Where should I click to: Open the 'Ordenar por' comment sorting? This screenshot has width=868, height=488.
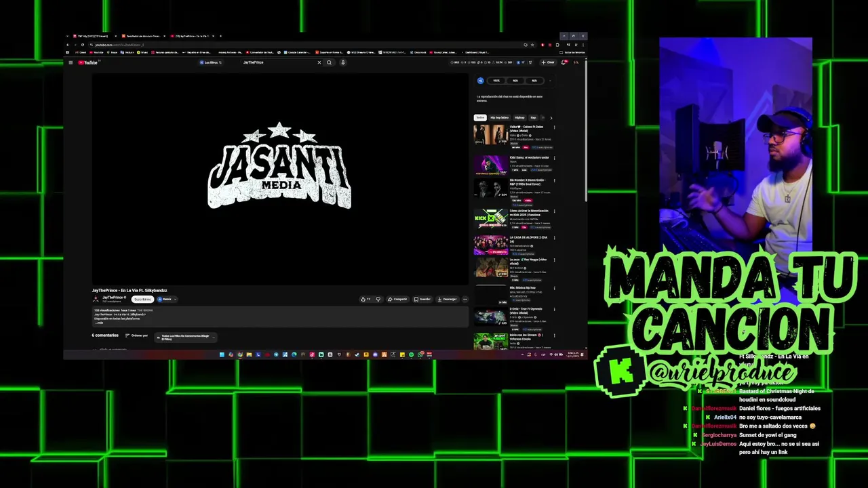click(136, 335)
